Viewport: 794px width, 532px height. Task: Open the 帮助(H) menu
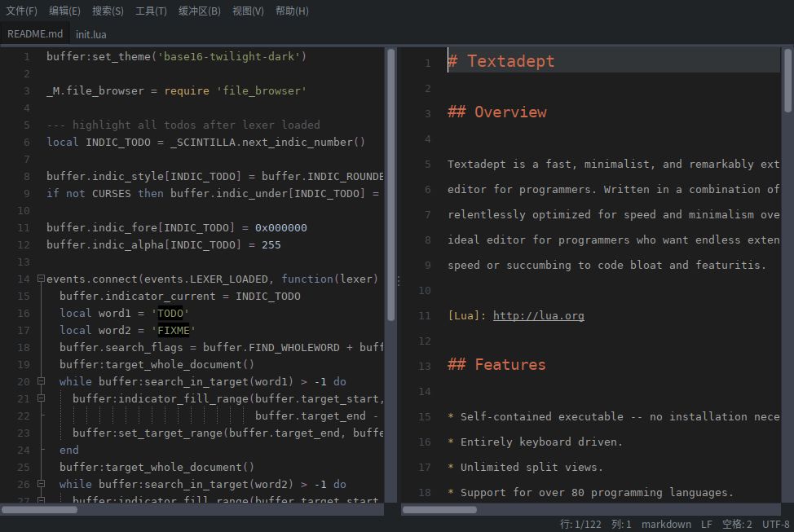click(x=292, y=11)
